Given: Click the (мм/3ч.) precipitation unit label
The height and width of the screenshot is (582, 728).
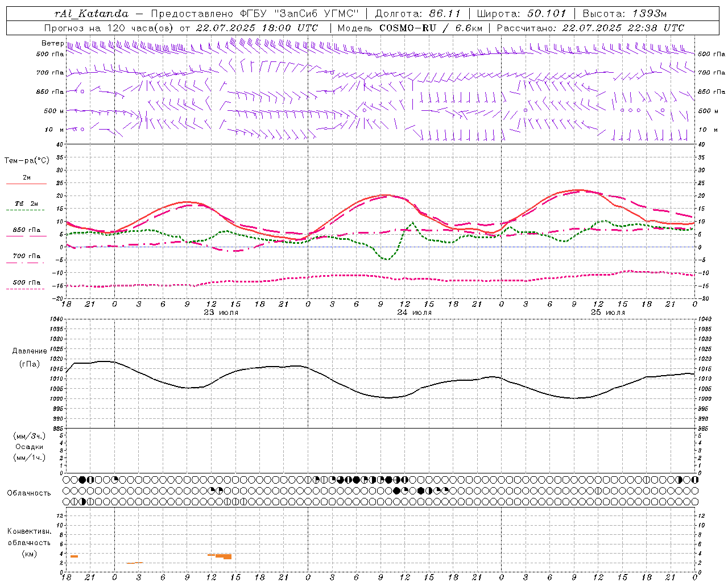Looking at the screenshot, I should click(30, 436).
